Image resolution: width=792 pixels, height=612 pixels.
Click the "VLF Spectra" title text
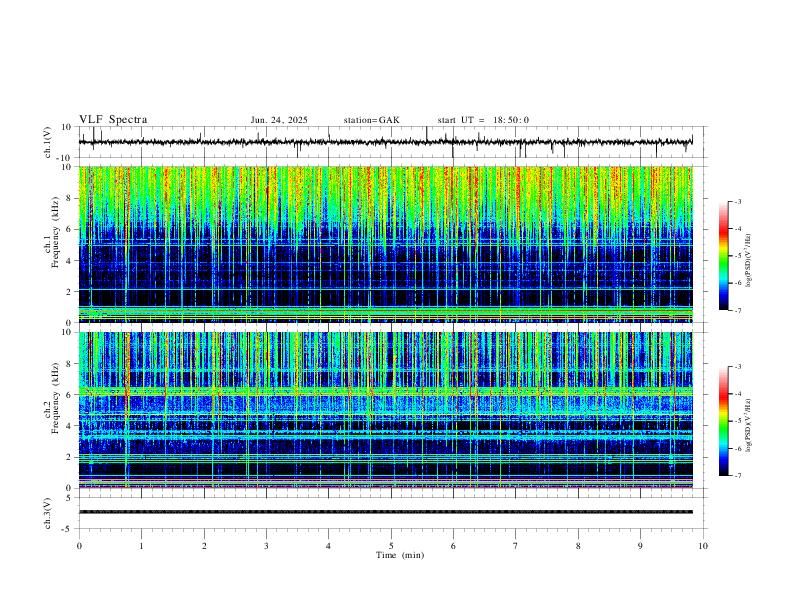[113, 120]
